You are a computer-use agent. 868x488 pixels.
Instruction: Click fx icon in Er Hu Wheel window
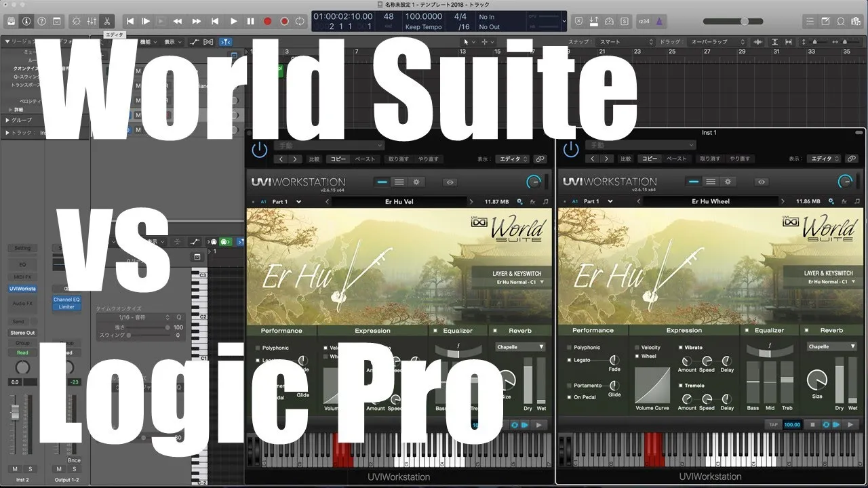(x=844, y=201)
